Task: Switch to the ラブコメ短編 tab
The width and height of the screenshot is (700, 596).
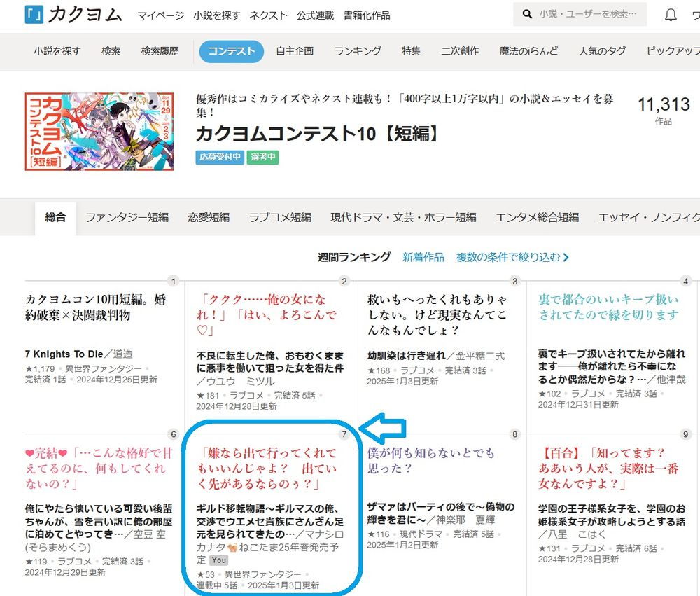Action: coord(281,218)
